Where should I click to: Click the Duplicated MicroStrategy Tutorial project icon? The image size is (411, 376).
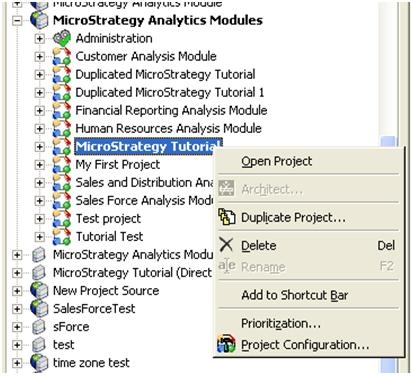62,74
